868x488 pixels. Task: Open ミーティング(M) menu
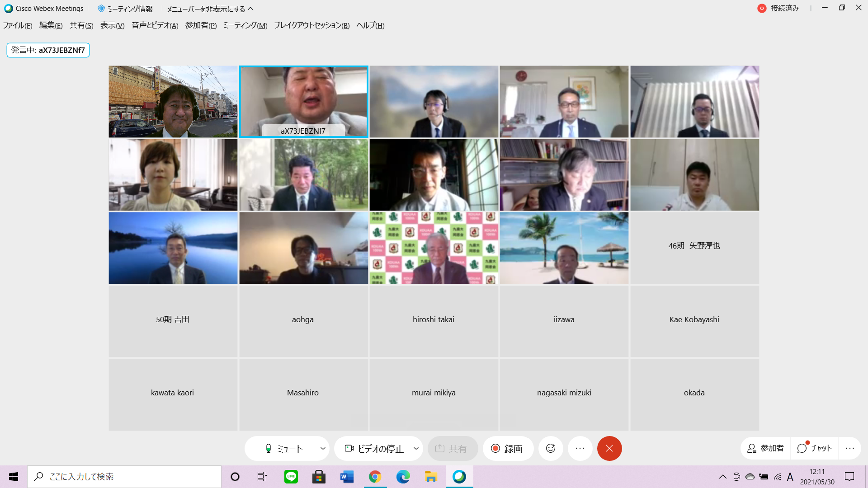click(245, 25)
